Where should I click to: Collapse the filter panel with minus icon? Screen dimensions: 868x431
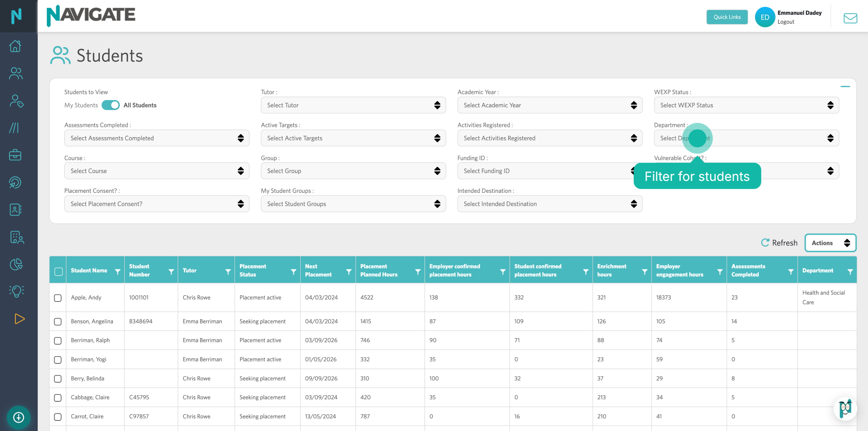(845, 86)
